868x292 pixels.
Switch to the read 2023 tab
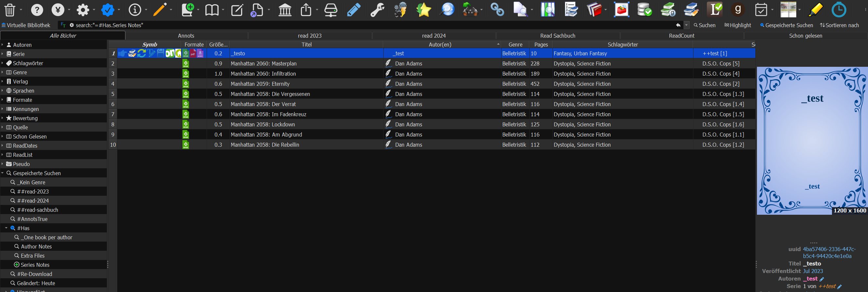click(x=310, y=36)
